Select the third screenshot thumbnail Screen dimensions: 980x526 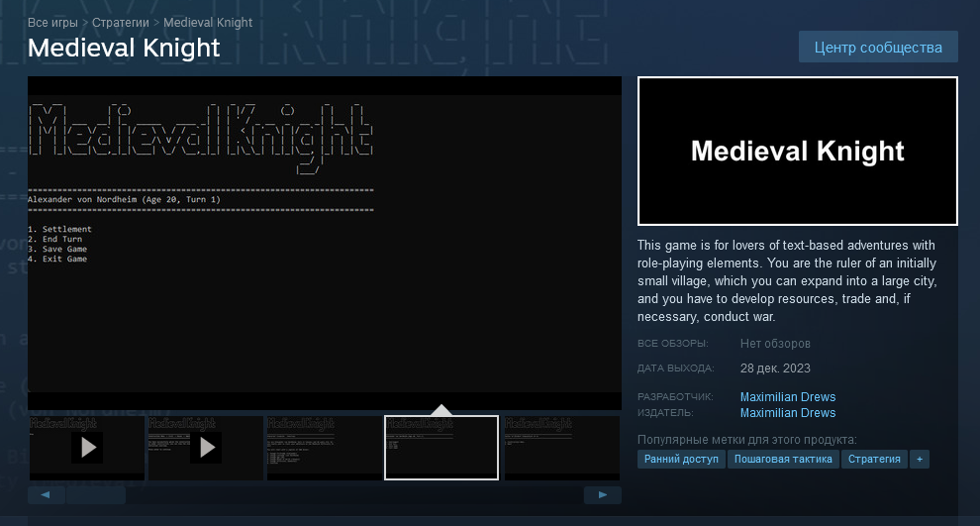pos(325,448)
